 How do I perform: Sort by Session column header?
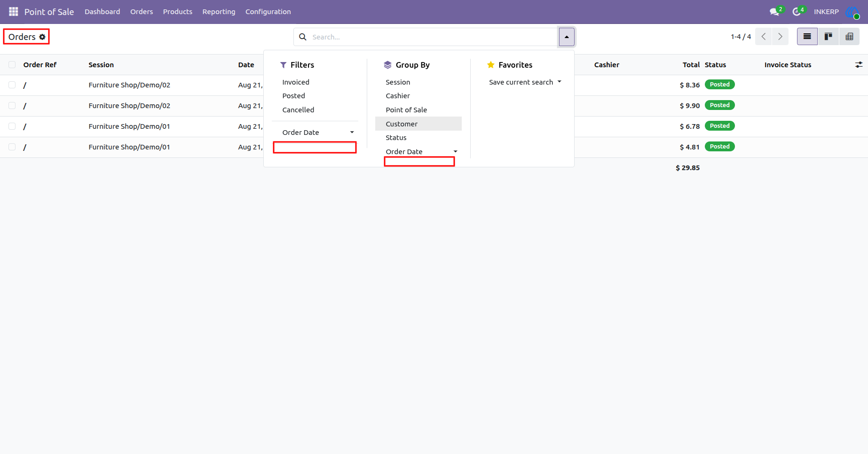pyautogui.click(x=101, y=65)
